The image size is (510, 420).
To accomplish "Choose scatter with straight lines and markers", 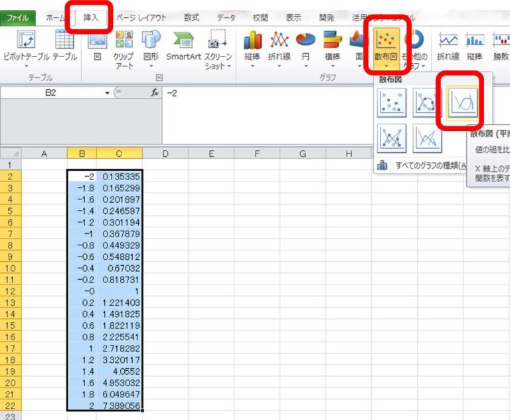I will (x=392, y=138).
